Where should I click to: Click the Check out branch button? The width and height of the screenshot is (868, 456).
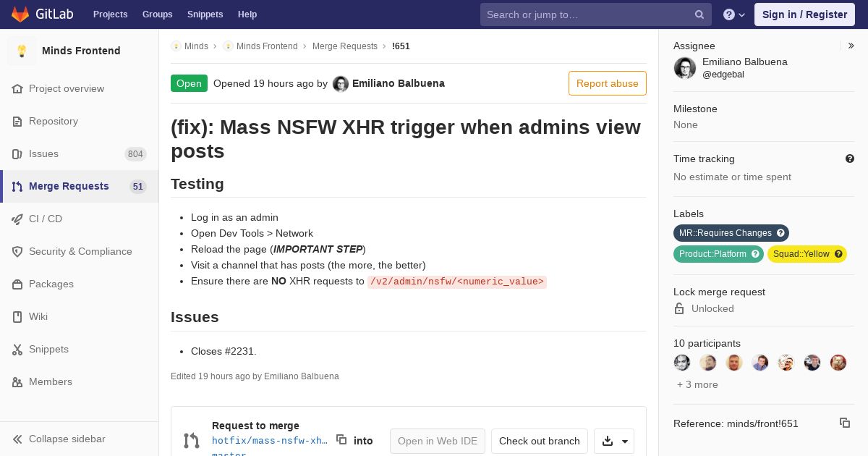(540, 441)
